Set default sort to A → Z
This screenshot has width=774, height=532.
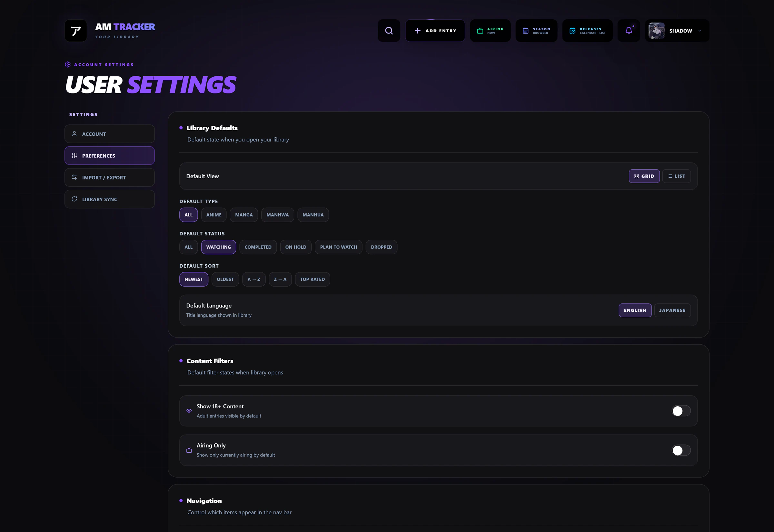(254, 279)
